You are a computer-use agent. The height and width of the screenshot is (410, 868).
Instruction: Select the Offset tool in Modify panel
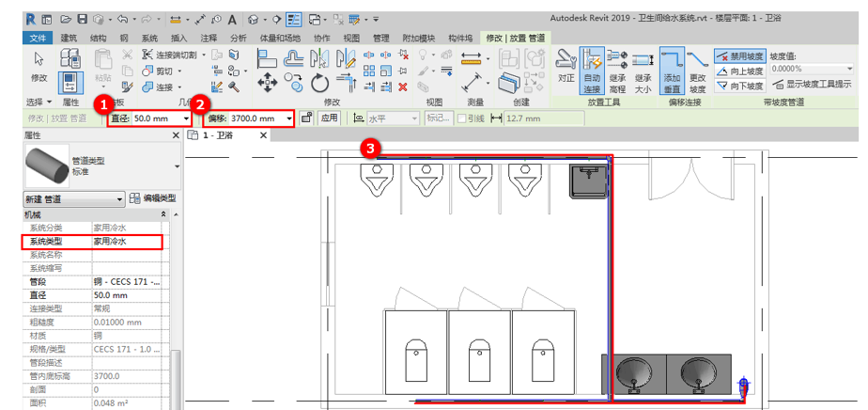(x=294, y=58)
